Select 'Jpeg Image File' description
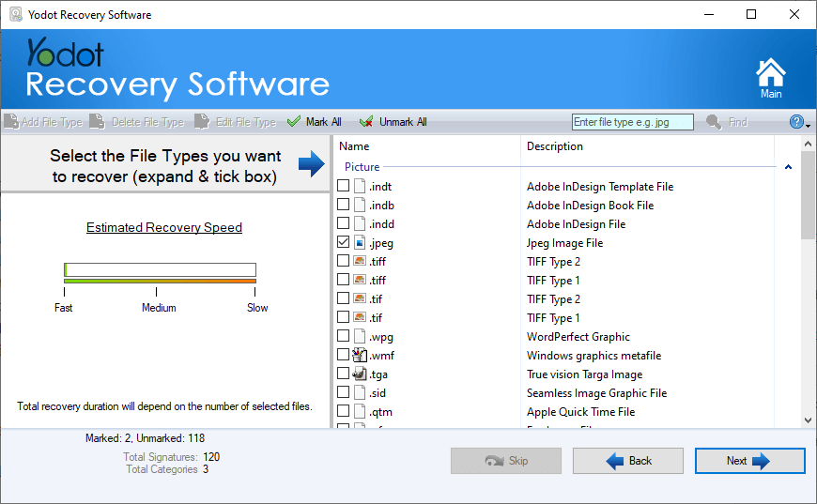The image size is (817, 504). (x=564, y=243)
